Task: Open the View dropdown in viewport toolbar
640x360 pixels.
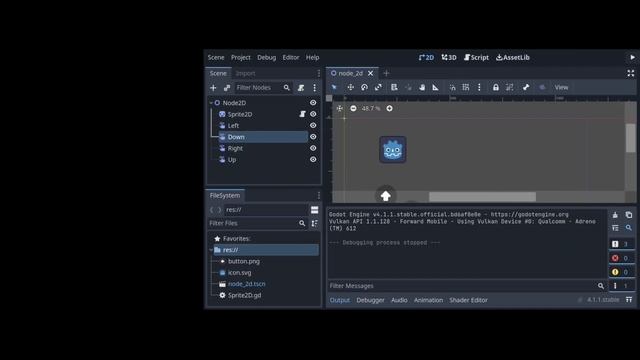Action: [561, 87]
